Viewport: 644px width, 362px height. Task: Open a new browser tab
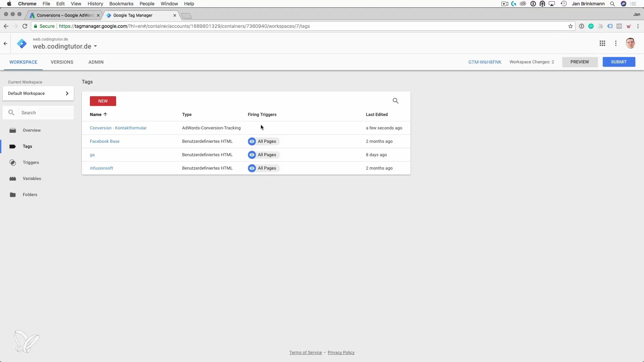coord(186,16)
